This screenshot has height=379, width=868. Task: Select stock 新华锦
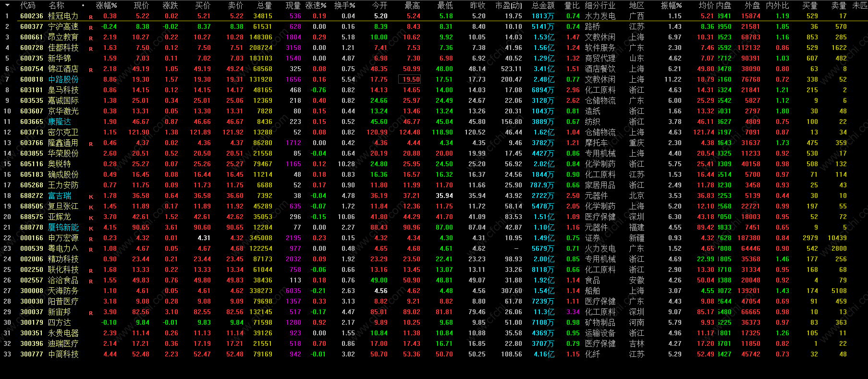(x=59, y=58)
